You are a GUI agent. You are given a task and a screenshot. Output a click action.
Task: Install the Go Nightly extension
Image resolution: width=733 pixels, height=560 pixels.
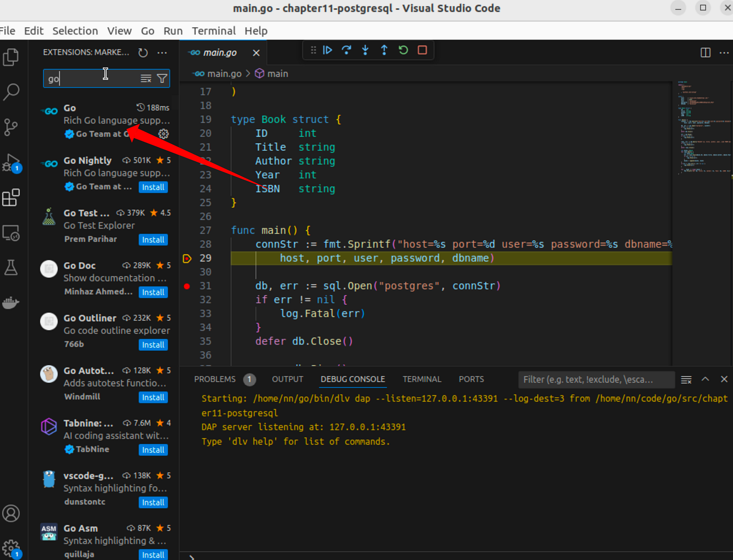pos(153,187)
